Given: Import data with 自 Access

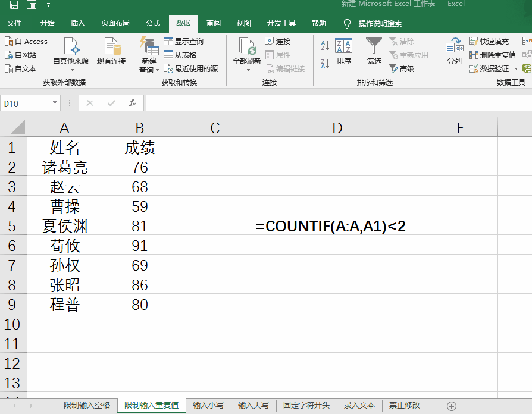Looking at the screenshot, I should pos(26,41).
